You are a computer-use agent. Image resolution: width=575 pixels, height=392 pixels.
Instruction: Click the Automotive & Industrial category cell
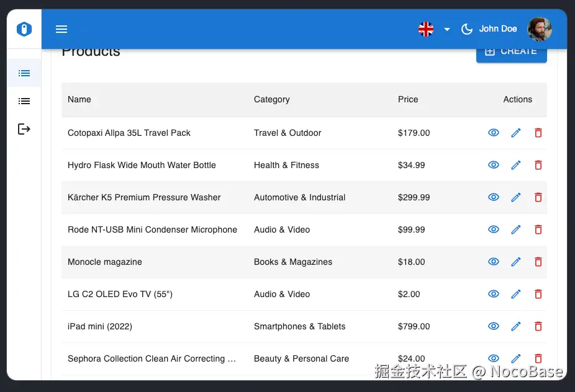pos(299,197)
